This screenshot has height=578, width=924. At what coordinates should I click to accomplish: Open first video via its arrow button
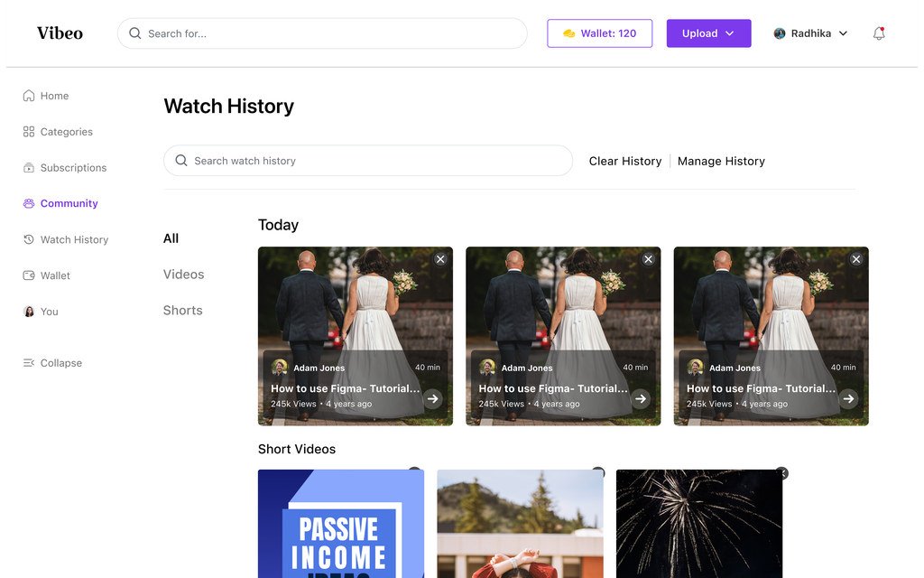(432, 398)
